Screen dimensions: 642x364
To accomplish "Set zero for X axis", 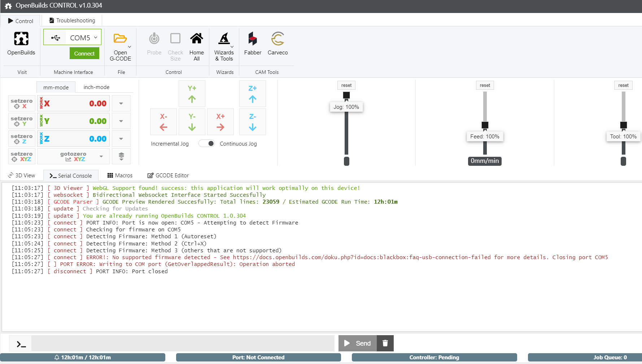I will [x=22, y=103].
